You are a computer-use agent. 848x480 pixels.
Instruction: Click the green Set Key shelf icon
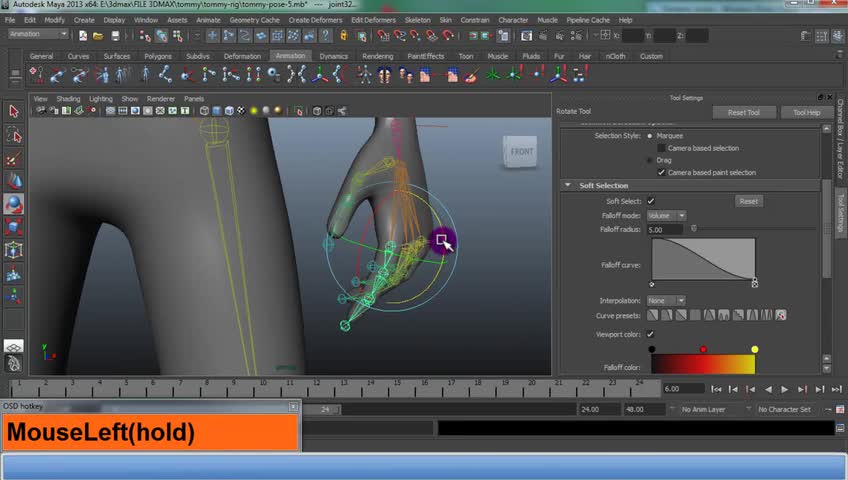tap(492, 75)
